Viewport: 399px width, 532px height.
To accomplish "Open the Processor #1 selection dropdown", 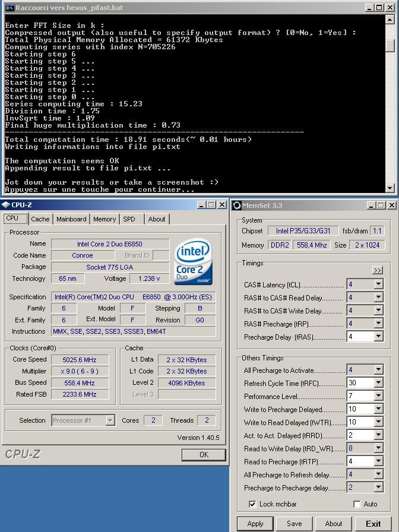I will [110, 421].
